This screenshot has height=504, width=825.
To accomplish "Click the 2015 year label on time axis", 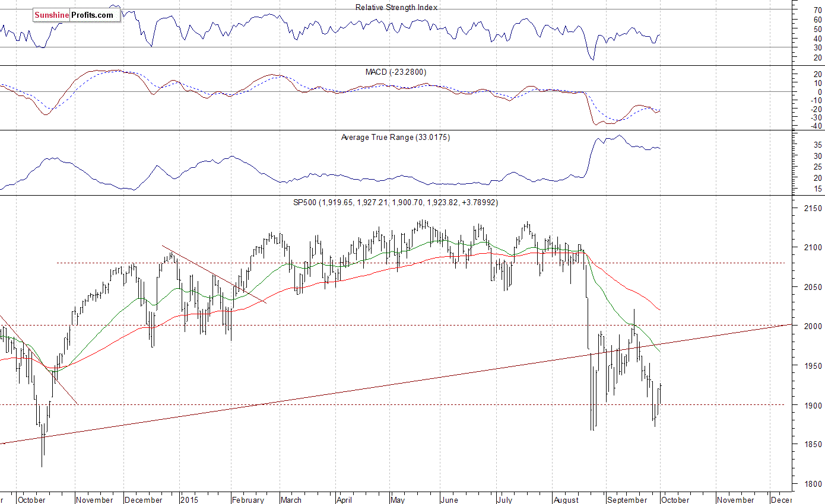I will (x=189, y=500).
